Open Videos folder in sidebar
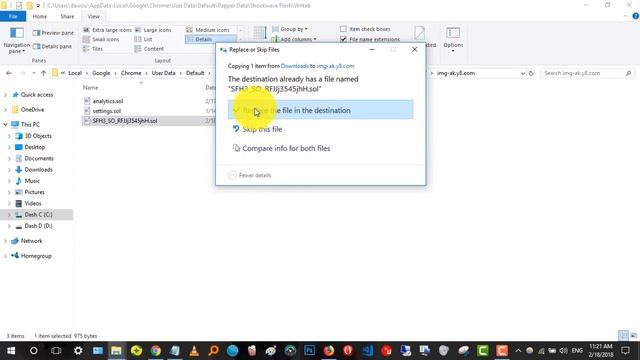640x360 pixels. click(x=33, y=203)
